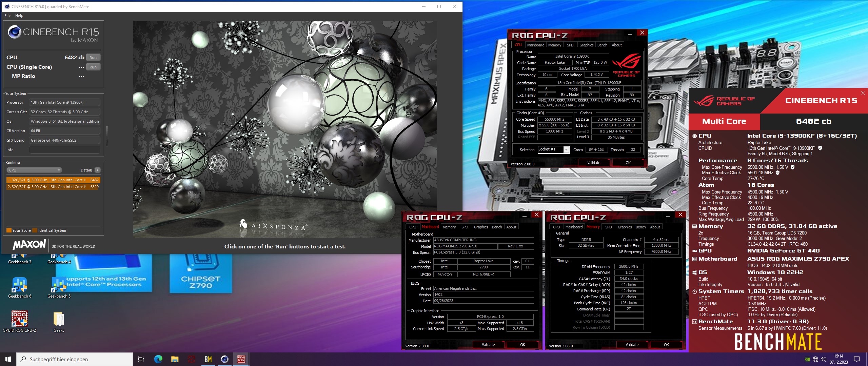Click OK in the top CPU-Z window
Viewport: 868px width, 366px height.
(628, 163)
